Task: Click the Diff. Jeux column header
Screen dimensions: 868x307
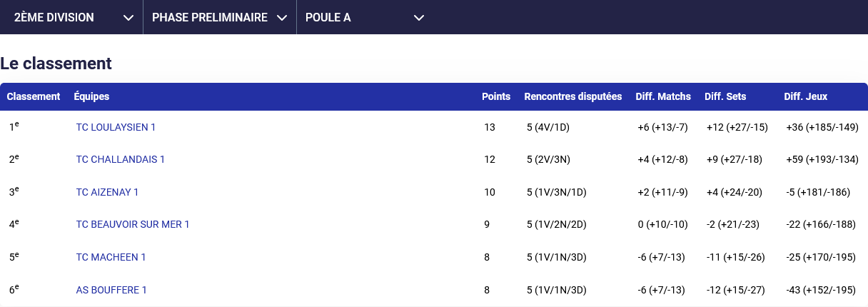Action: pos(806,96)
